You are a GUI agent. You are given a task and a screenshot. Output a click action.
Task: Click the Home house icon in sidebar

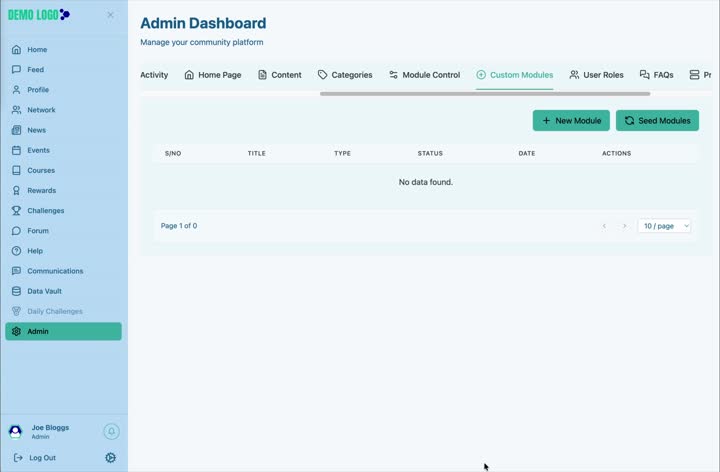click(x=16, y=50)
